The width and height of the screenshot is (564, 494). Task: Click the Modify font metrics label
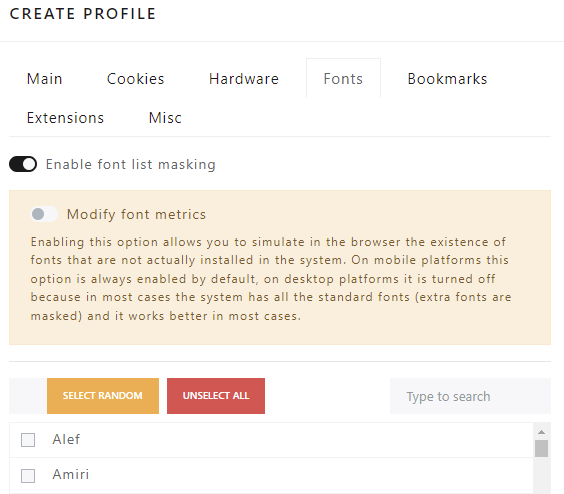[x=136, y=214]
